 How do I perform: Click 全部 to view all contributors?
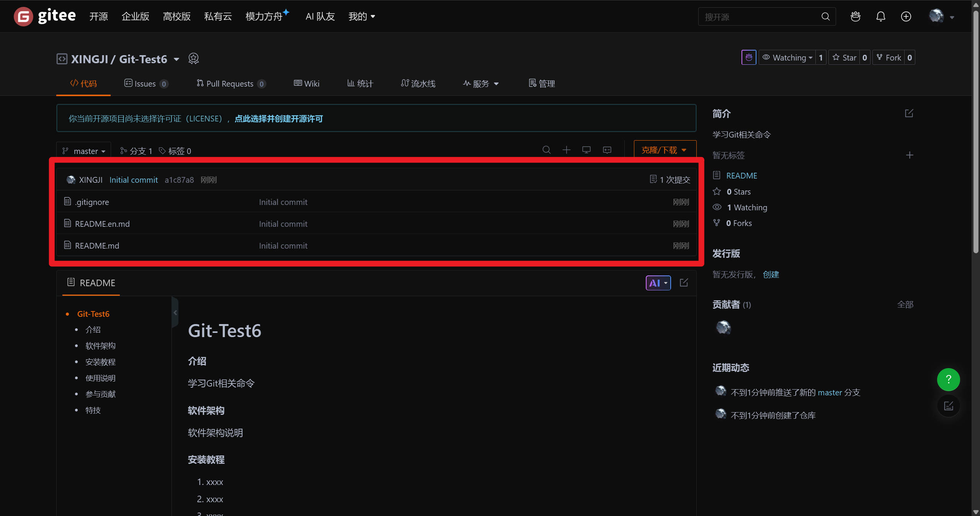click(x=905, y=305)
